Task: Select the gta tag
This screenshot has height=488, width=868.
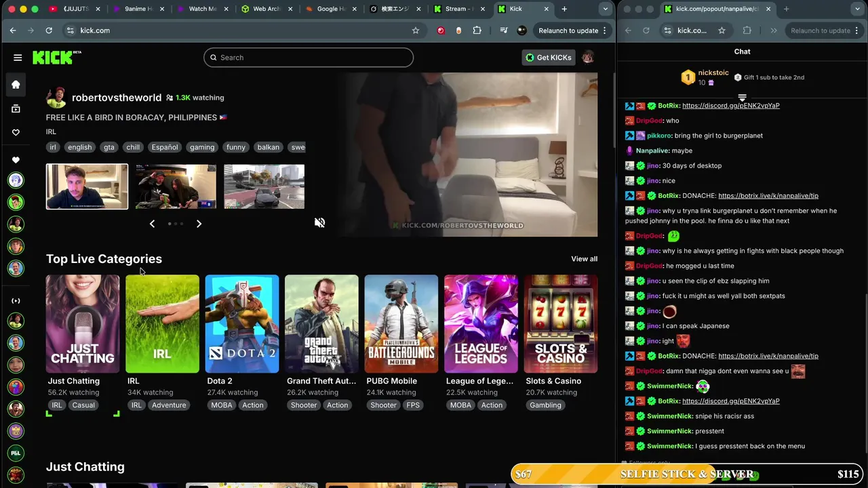Action: [108, 147]
